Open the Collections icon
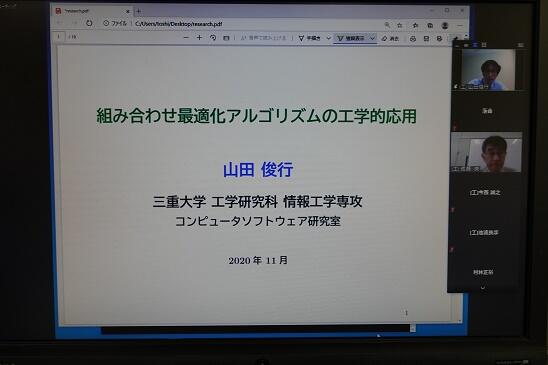Screen dimensions: 548x365 point(430,26)
